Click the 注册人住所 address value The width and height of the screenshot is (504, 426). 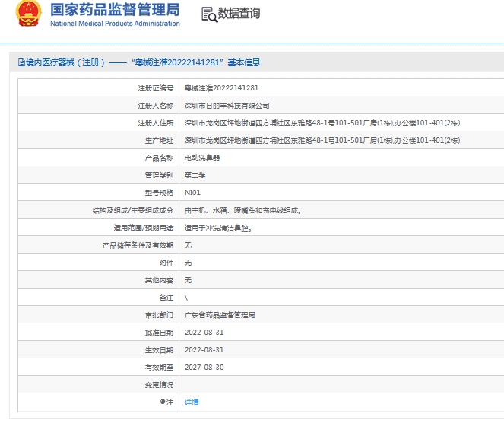point(322,123)
